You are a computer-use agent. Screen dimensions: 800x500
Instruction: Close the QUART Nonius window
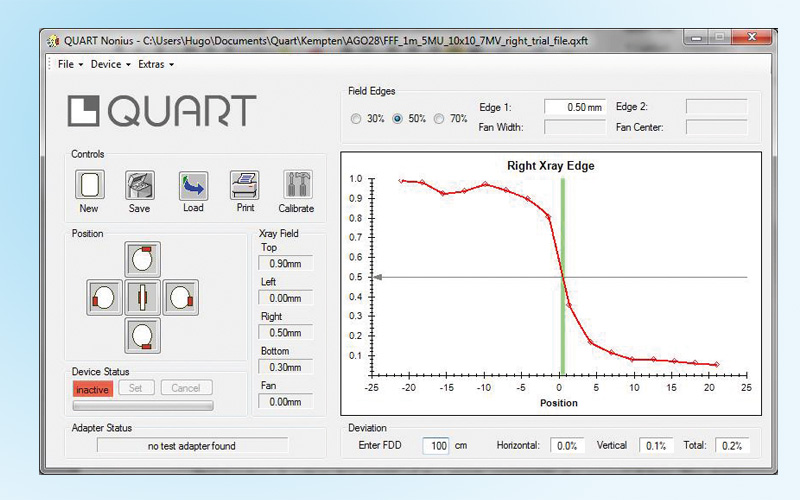tap(752, 37)
